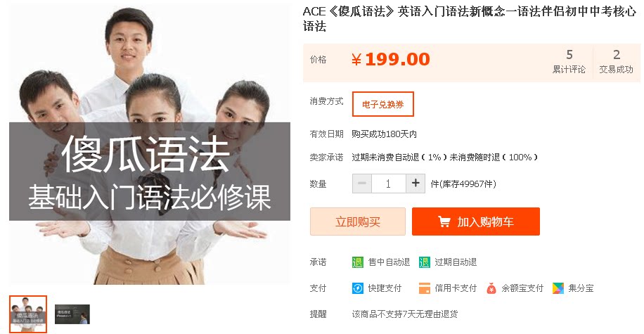Click green 退 icon beside 售中自动退

[x=358, y=262]
